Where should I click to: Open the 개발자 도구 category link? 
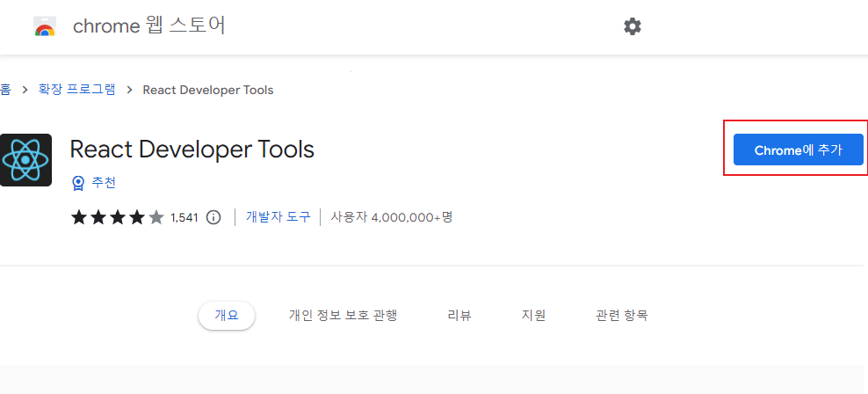(x=278, y=216)
